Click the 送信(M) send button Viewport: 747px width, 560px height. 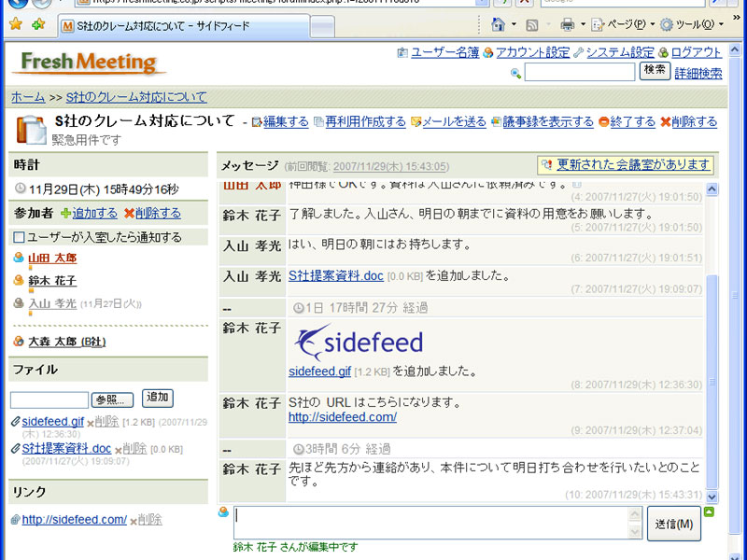pyautogui.click(x=673, y=524)
